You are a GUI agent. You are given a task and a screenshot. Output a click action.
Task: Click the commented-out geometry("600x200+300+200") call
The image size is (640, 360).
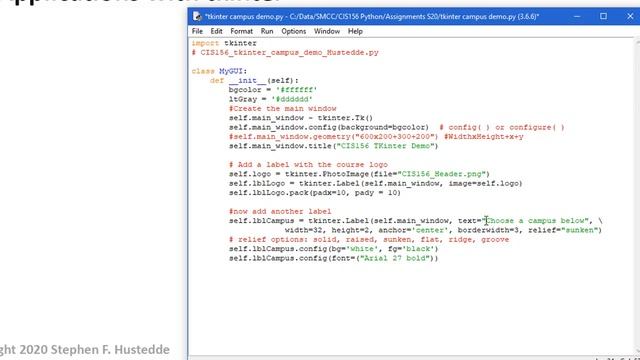(333, 137)
